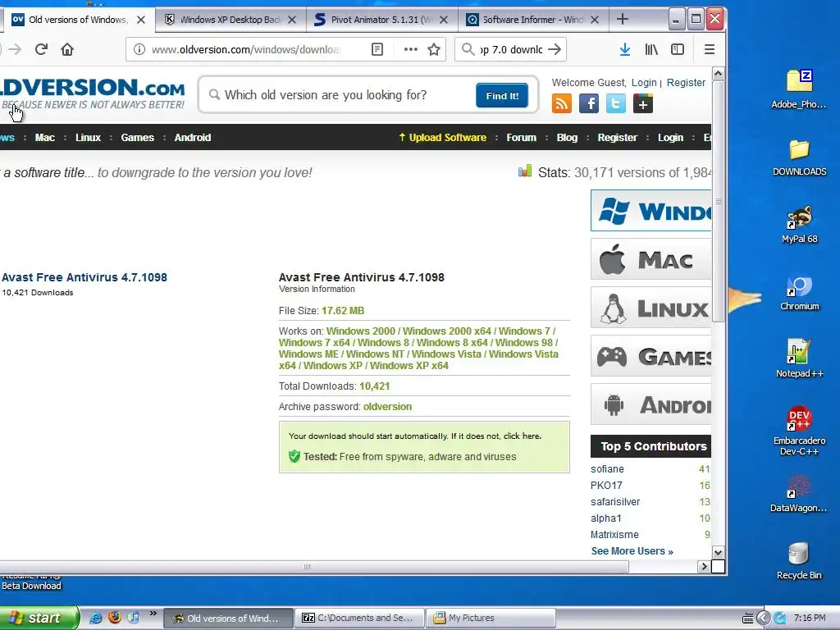Open the Firefox hamburger menu
840x630 pixels.
point(710,49)
